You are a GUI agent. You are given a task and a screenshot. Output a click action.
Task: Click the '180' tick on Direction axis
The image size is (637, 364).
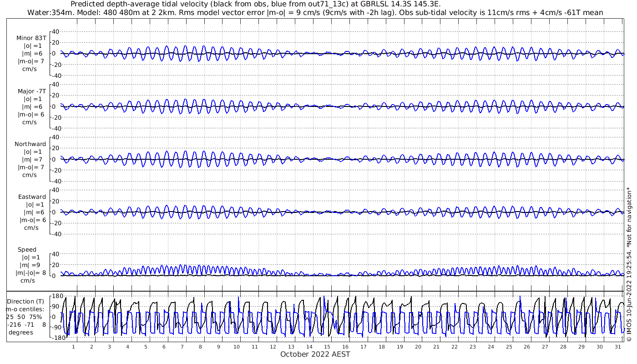[57, 296]
